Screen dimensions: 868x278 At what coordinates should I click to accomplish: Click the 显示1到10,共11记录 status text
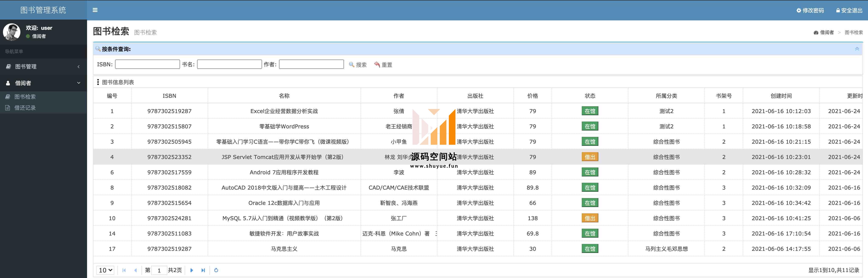[834, 270]
